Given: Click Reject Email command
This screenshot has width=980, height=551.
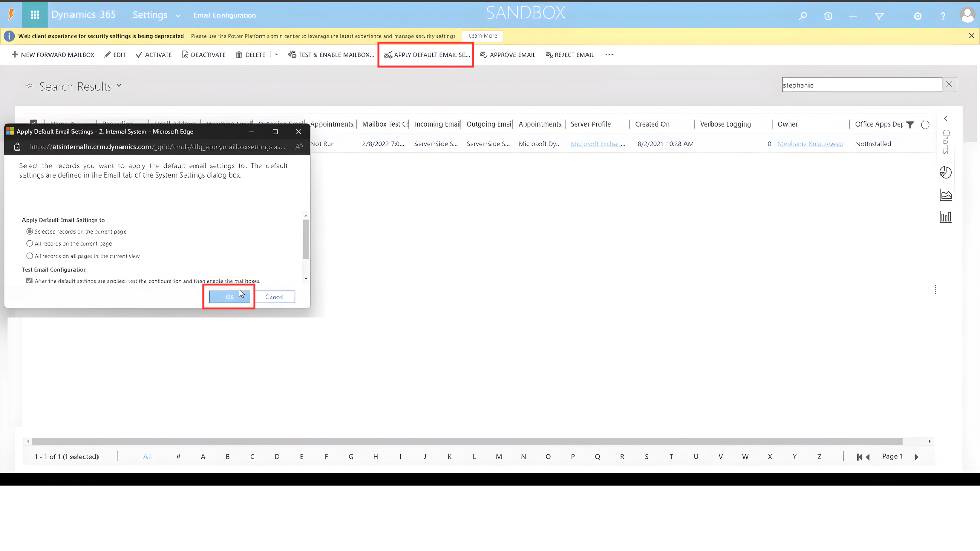Looking at the screenshot, I should tap(570, 55).
